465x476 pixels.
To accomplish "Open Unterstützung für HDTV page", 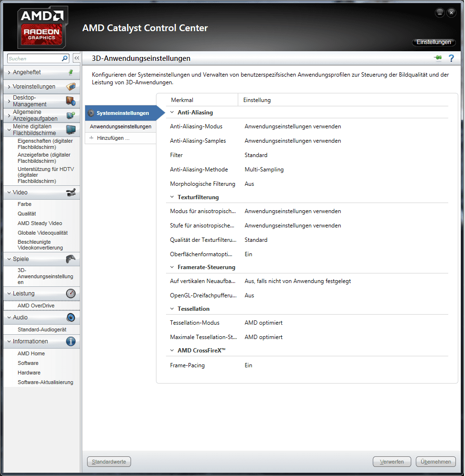I will pos(46,175).
